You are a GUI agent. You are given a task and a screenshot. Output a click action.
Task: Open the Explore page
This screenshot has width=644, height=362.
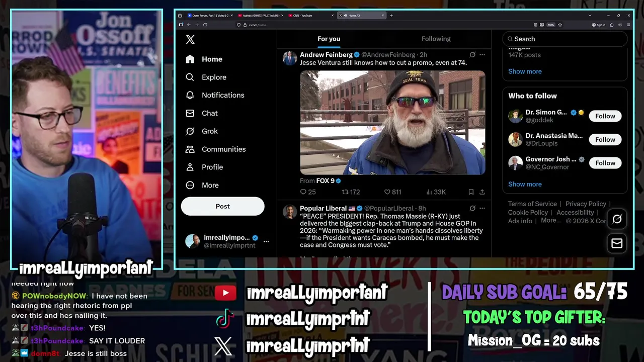pyautogui.click(x=206, y=77)
